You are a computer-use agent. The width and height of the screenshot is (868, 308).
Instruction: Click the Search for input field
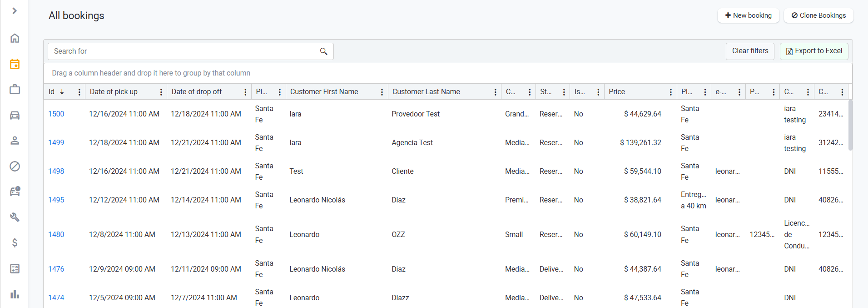click(x=184, y=51)
